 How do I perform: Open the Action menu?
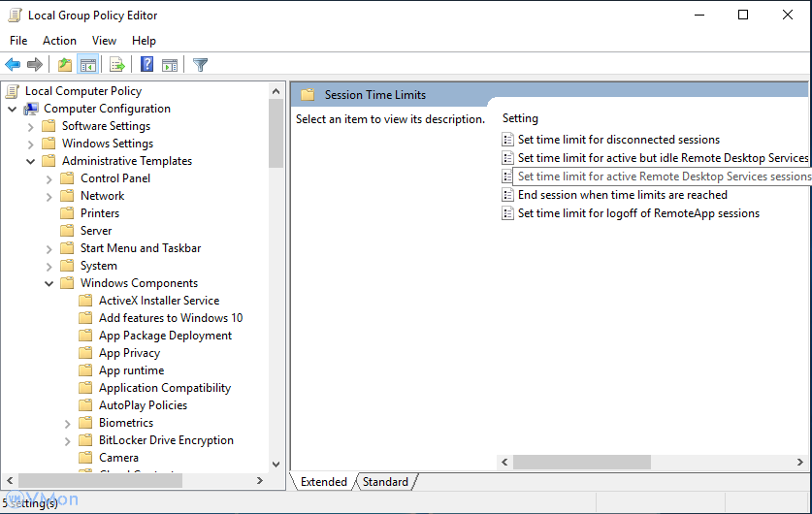click(x=59, y=41)
